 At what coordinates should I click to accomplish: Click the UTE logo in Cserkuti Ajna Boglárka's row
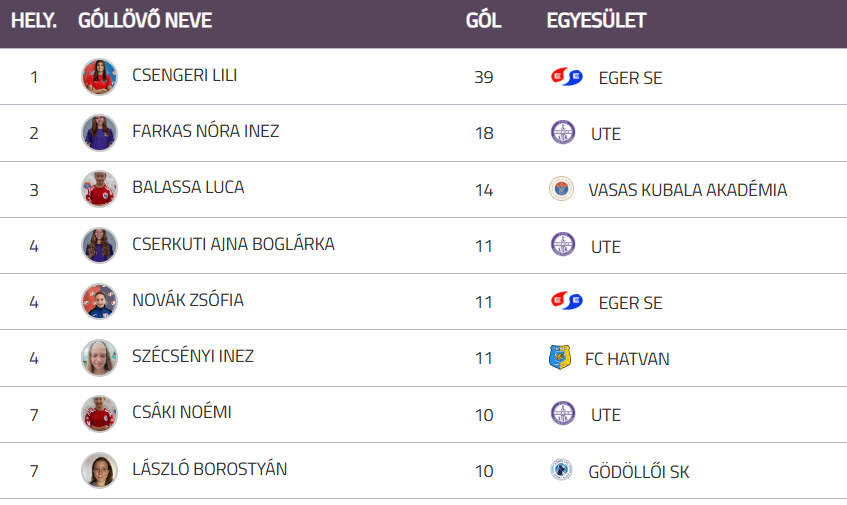point(563,245)
